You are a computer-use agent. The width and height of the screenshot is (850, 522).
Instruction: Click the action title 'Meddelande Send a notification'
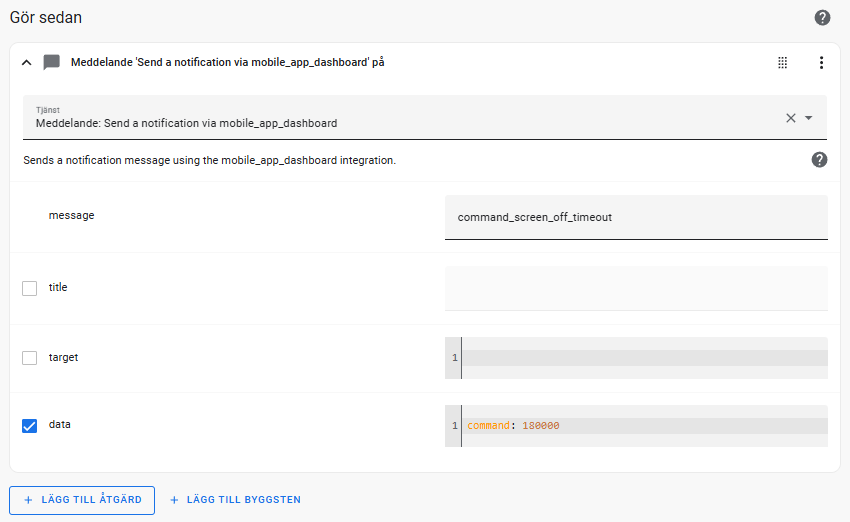(x=228, y=62)
